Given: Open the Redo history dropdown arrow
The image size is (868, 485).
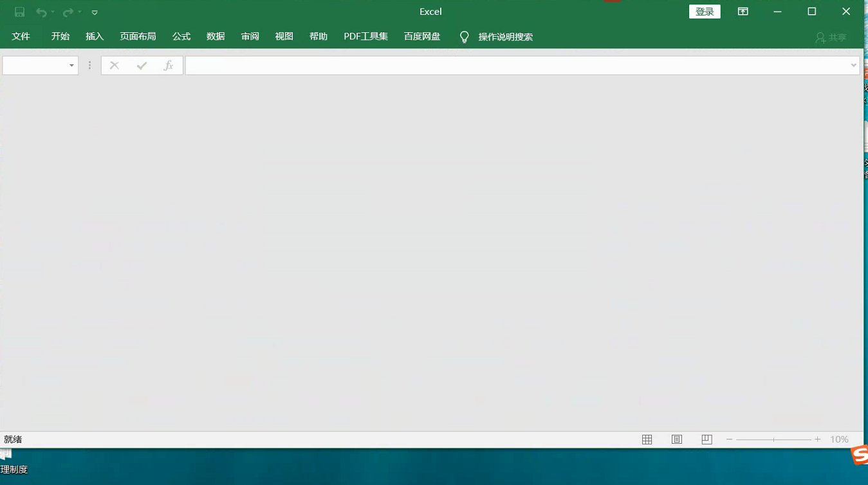Looking at the screenshot, I should coord(80,12).
